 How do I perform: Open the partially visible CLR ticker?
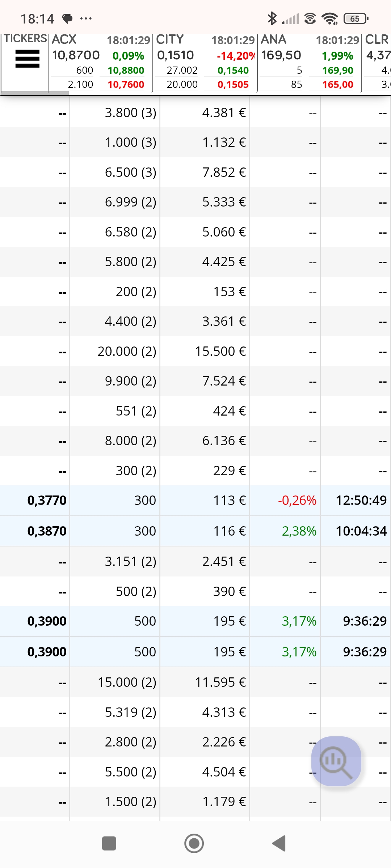(x=377, y=62)
